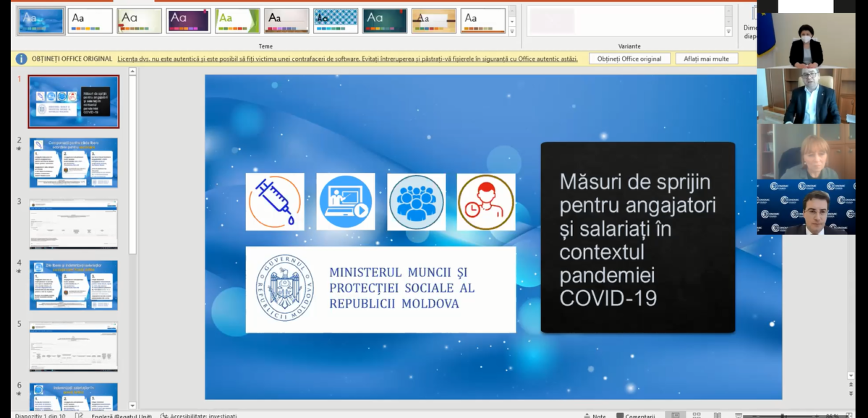Select the person with clock icon on slide
This screenshot has height=418, width=868.
point(486,202)
